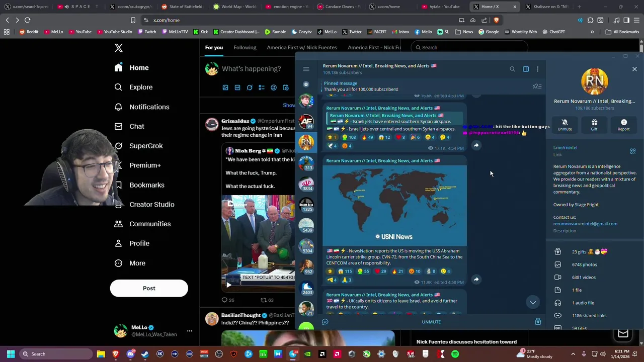Screen dimensions: 644x362
Task: Show the channel link QR code
Action: coord(633,151)
